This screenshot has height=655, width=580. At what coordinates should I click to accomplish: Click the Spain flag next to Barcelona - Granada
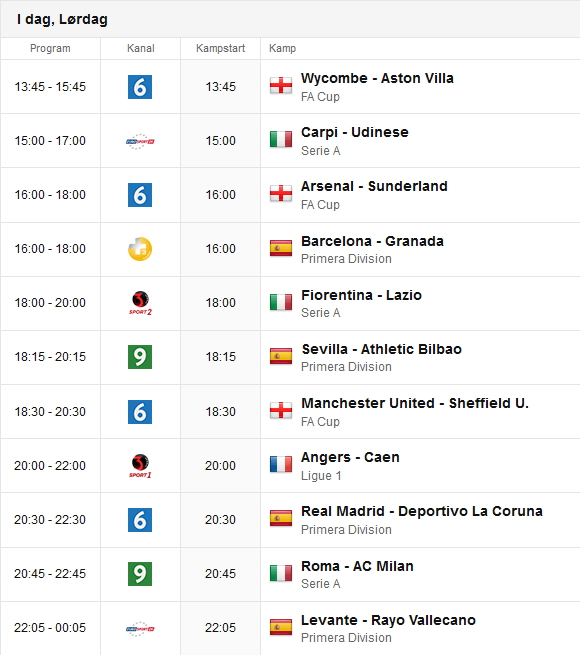point(281,248)
